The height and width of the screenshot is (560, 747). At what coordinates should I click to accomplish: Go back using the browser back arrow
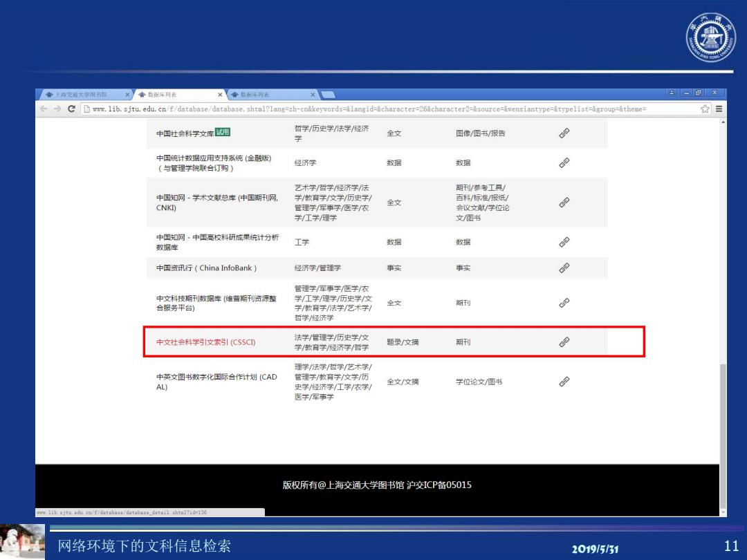44,109
